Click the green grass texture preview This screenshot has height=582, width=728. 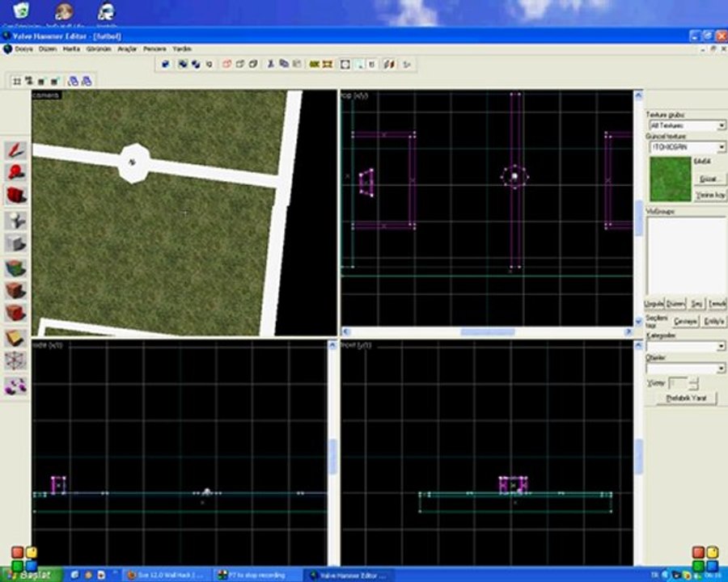pos(671,179)
